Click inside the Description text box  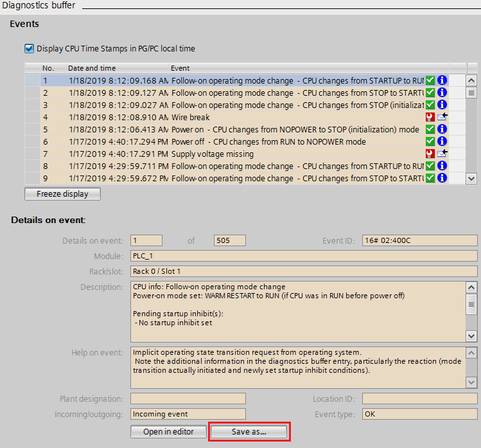click(298, 312)
